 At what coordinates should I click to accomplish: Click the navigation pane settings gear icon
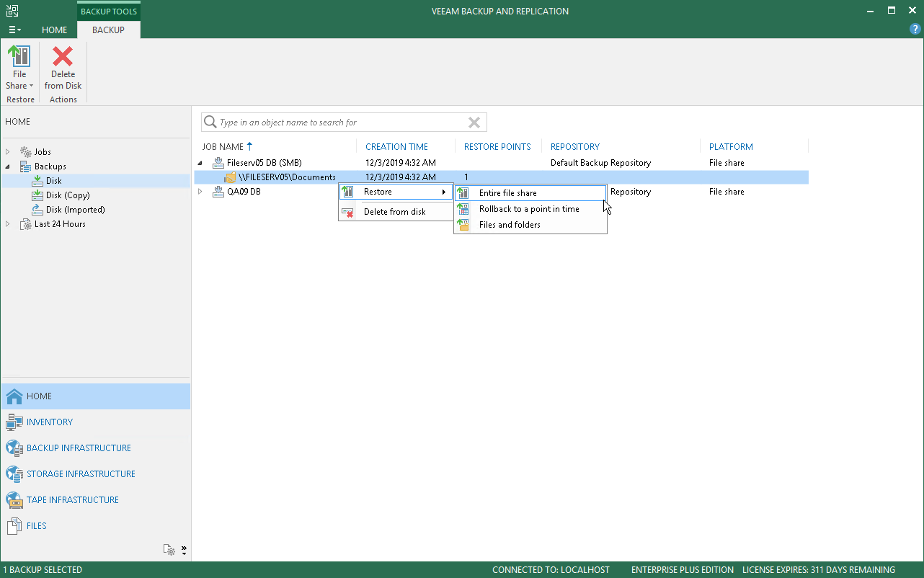tap(169, 550)
